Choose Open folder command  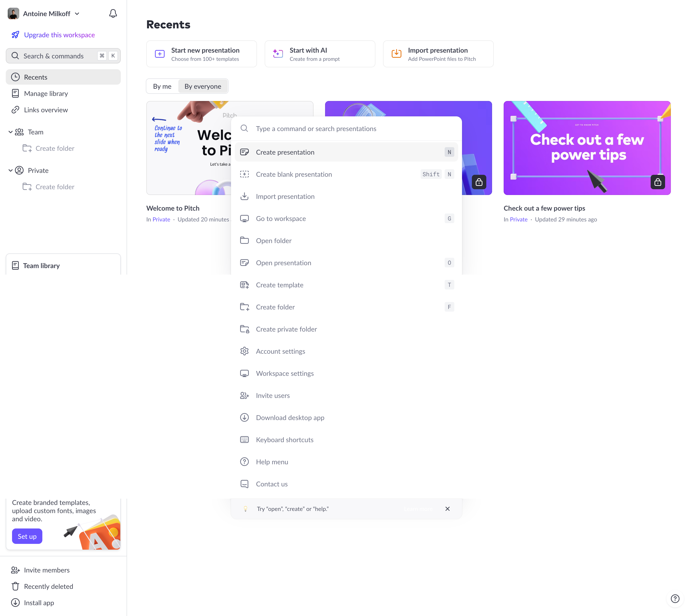[346, 241]
